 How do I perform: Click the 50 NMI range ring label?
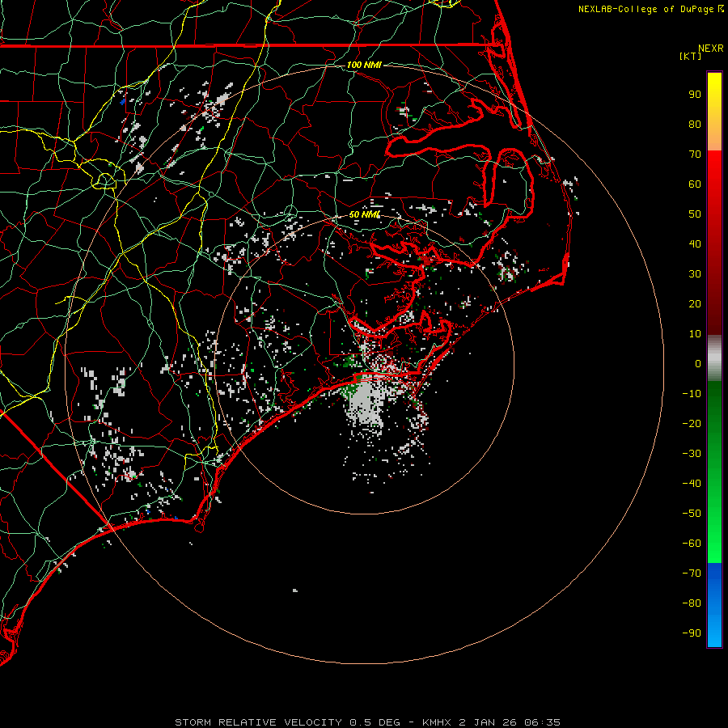tap(365, 214)
